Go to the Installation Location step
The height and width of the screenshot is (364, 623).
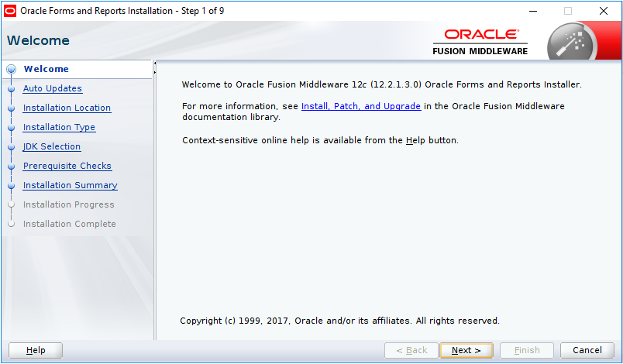tap(67, 108)
